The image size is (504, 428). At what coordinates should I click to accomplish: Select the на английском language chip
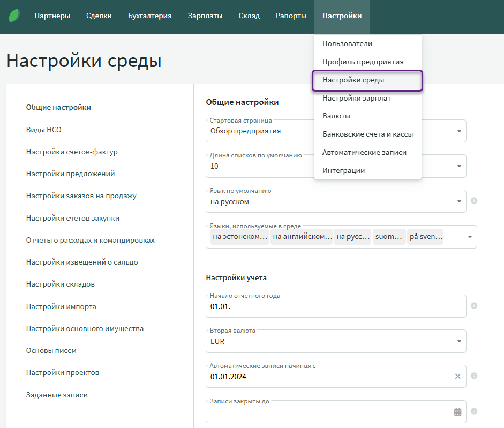302,237
